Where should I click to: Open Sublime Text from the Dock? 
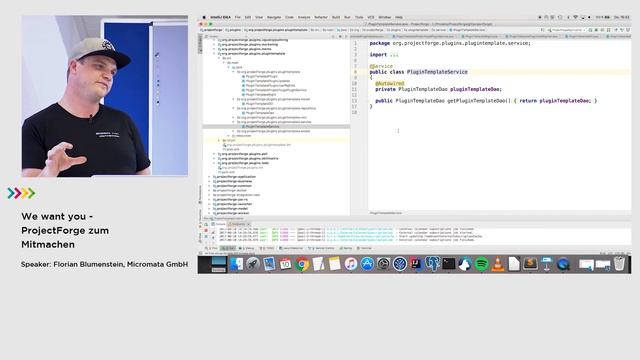pyautogui.click(x=530, y=264)
